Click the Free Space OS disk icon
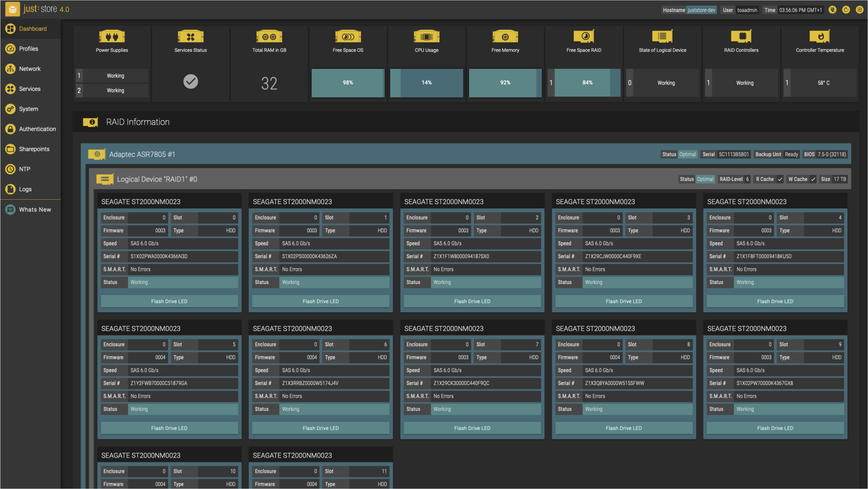Image resolution: width=868 pixels, height=489 pixels. [348, 36]
